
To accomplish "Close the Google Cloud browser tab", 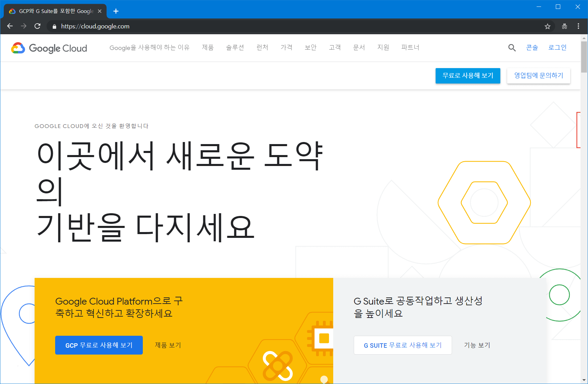I will tap(100, 11).
